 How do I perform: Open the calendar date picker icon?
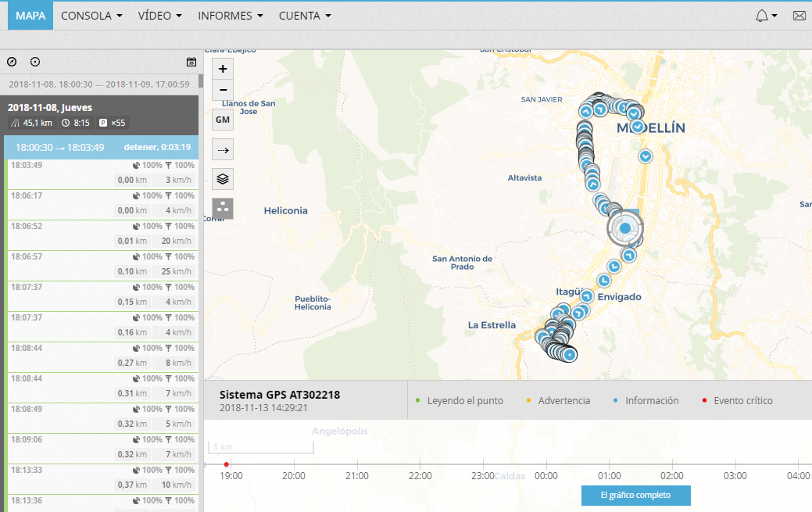pos(191,62)
